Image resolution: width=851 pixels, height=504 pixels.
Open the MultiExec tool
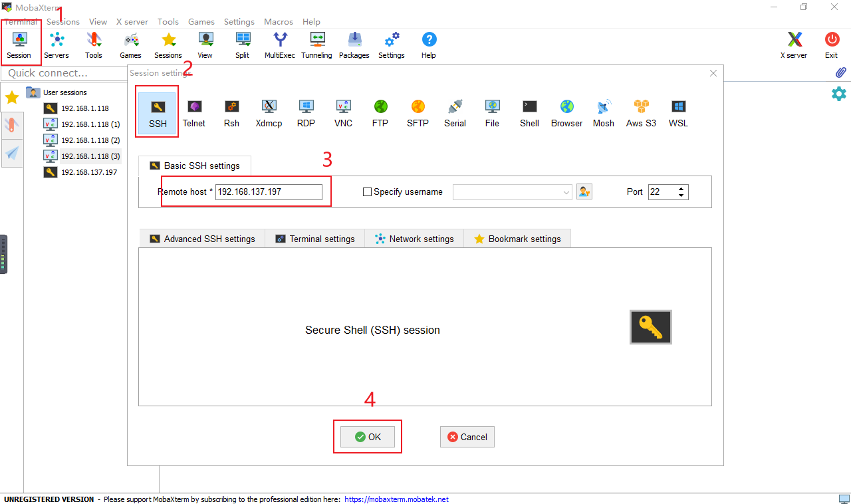tap(279, 45)
